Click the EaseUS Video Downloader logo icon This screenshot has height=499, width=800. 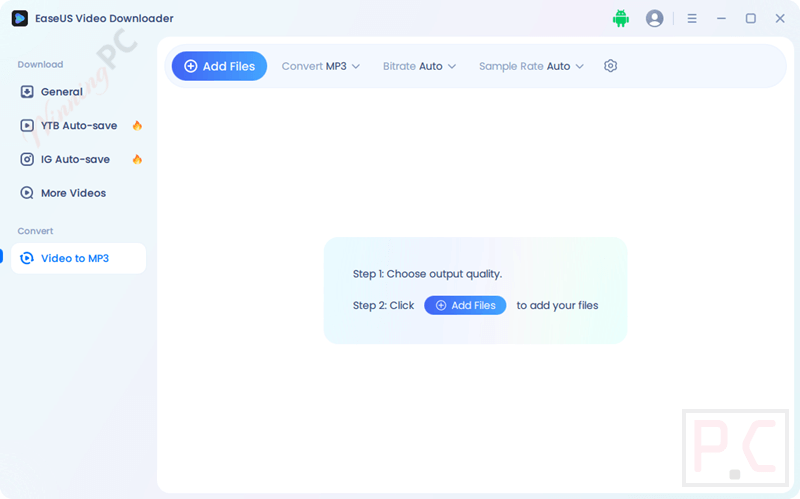click(20, 18)
